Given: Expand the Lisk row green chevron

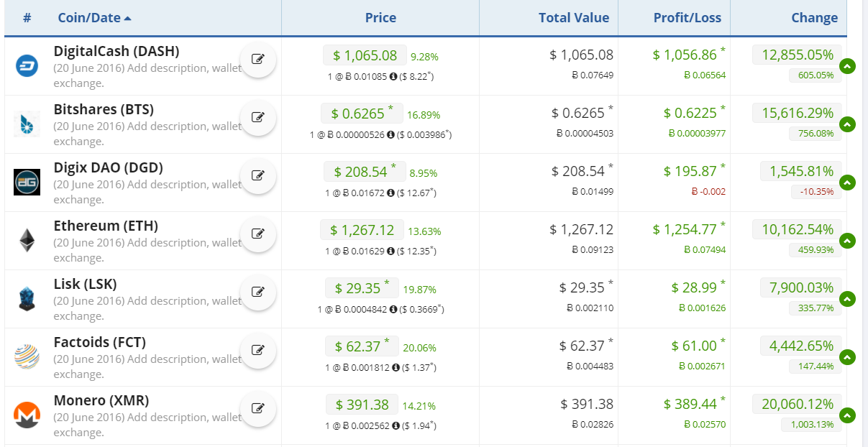Looking at the screenshot, I should click(848, 299).
